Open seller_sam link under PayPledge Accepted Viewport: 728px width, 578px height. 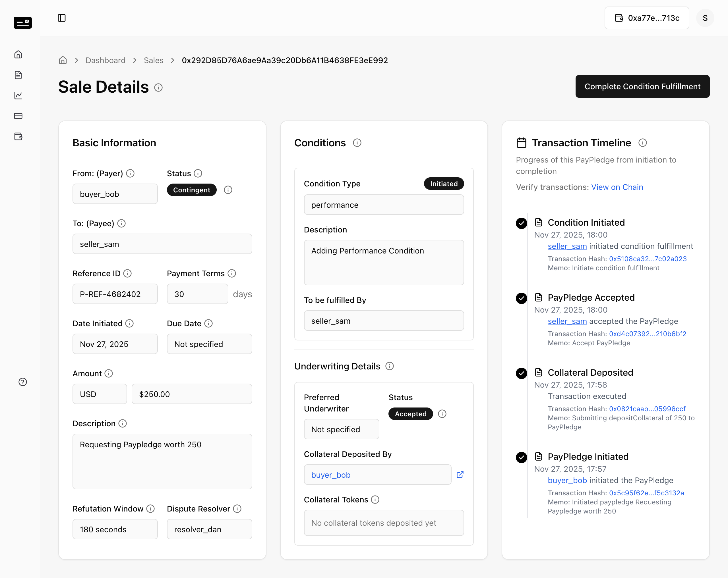[x=567, y=322]
